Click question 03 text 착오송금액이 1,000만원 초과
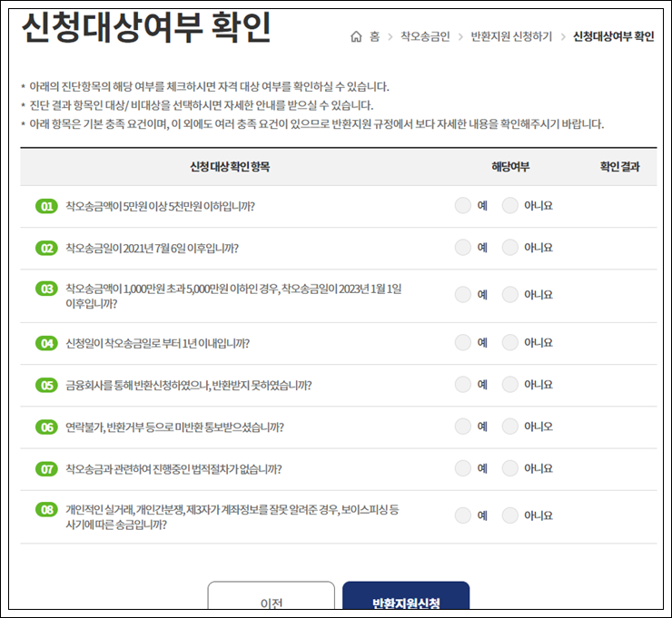The width and height of the screenshot is (672, 618). (x=233, y=296)
